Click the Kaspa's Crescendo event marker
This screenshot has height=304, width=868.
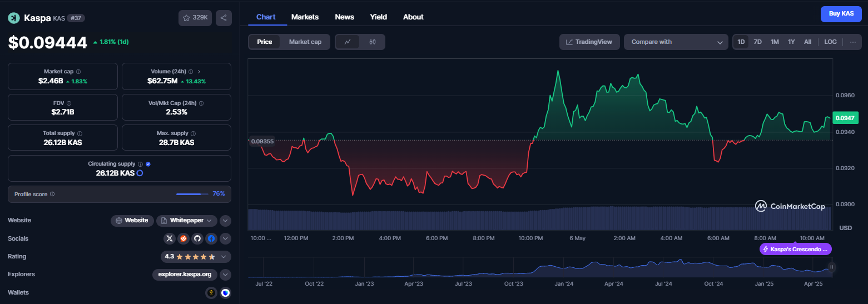pos(796,250)
